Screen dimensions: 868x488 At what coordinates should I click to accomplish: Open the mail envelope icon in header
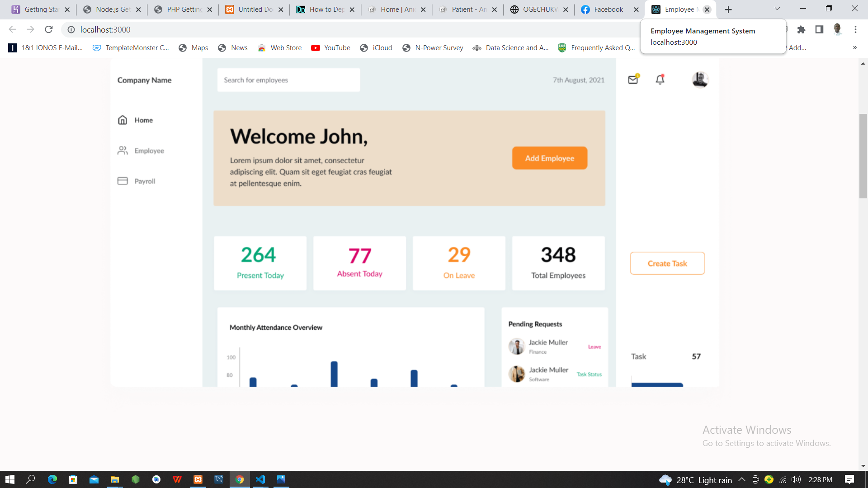[x=633, y=79]
